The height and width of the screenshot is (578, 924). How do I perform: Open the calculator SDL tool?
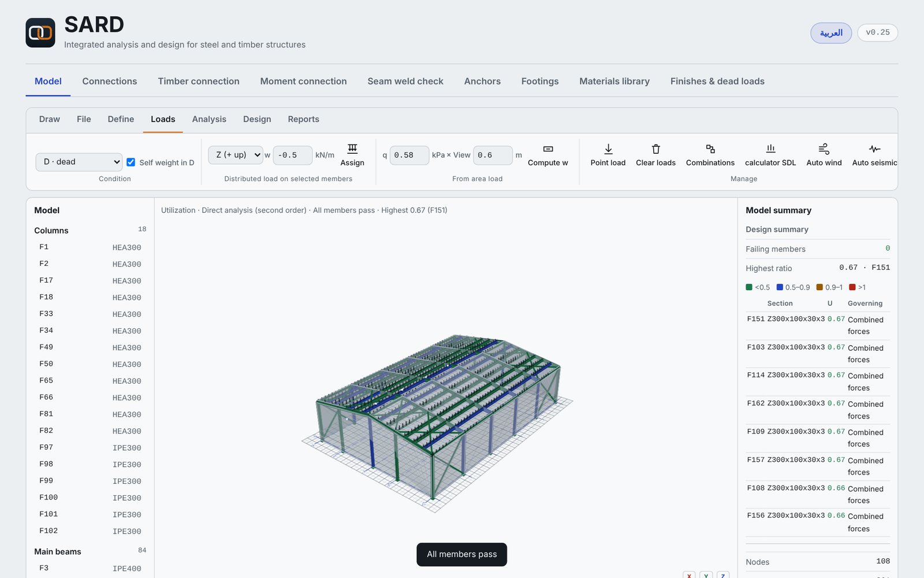click(770, 155)
